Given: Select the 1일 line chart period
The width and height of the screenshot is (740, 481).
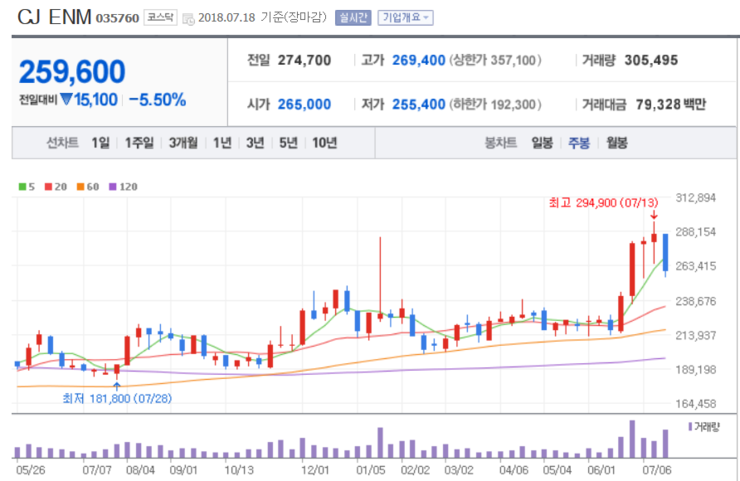Looking at the screenshot, I should 101,143.
